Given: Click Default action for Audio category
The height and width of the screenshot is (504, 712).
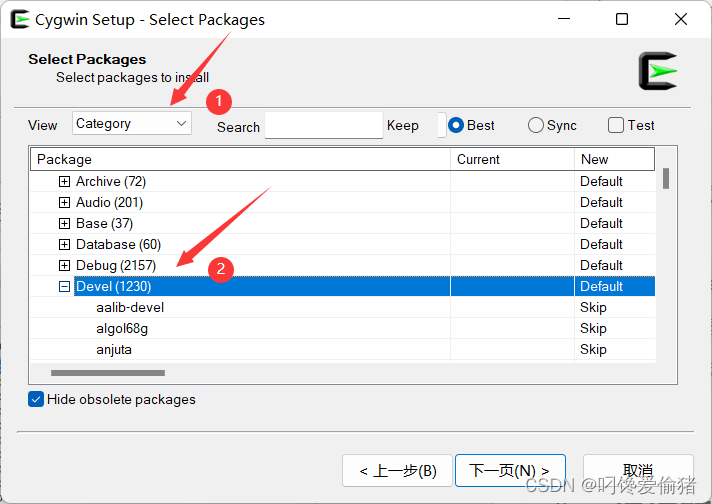Looking at the screenshot, I should coord(601,203).
